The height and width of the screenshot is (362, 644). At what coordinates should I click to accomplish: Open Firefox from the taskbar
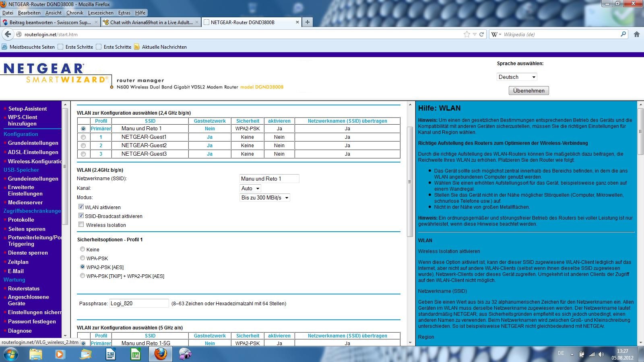click(161, 354)
